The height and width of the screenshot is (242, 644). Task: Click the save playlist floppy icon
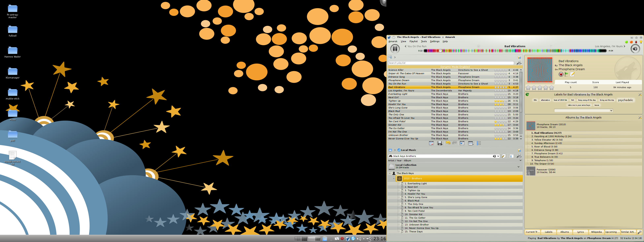tap(440, 143)
